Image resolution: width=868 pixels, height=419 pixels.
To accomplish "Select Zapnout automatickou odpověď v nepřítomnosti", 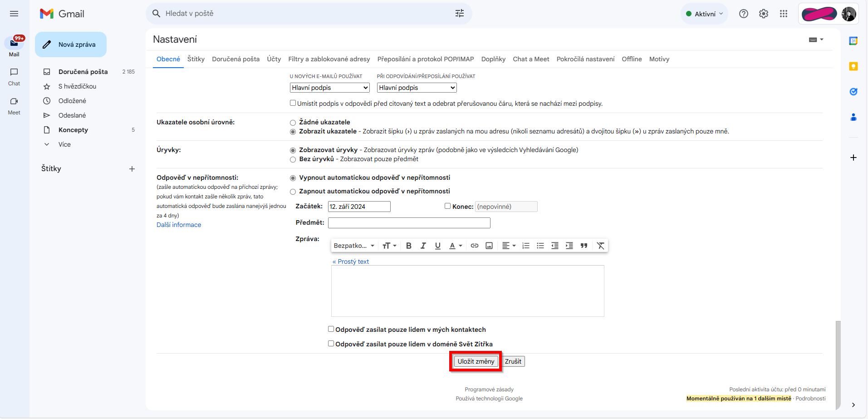I will [293, 192].
